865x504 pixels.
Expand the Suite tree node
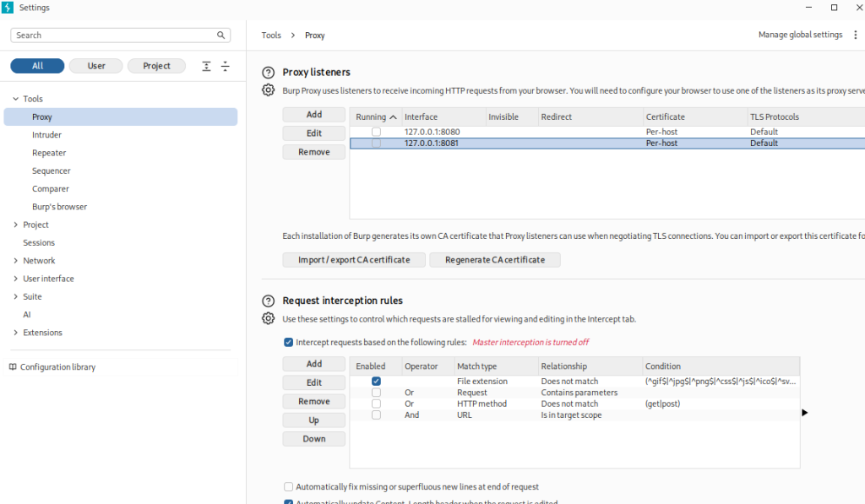(15, 296)
